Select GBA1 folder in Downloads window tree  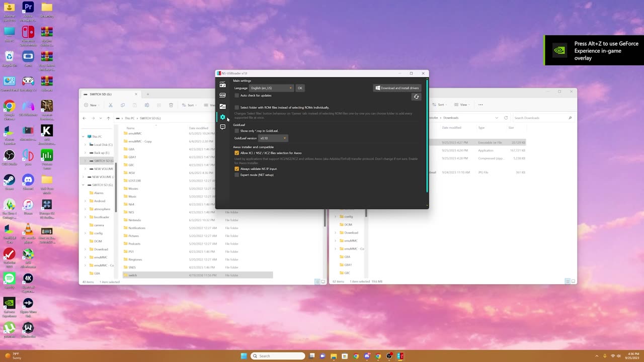click(x=348, y=265)
